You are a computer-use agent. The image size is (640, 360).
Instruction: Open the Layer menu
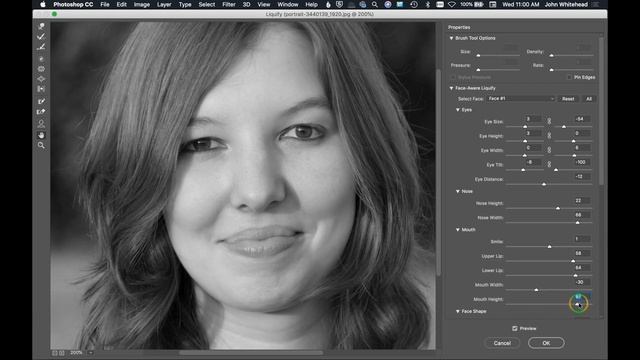coord(164,4)
